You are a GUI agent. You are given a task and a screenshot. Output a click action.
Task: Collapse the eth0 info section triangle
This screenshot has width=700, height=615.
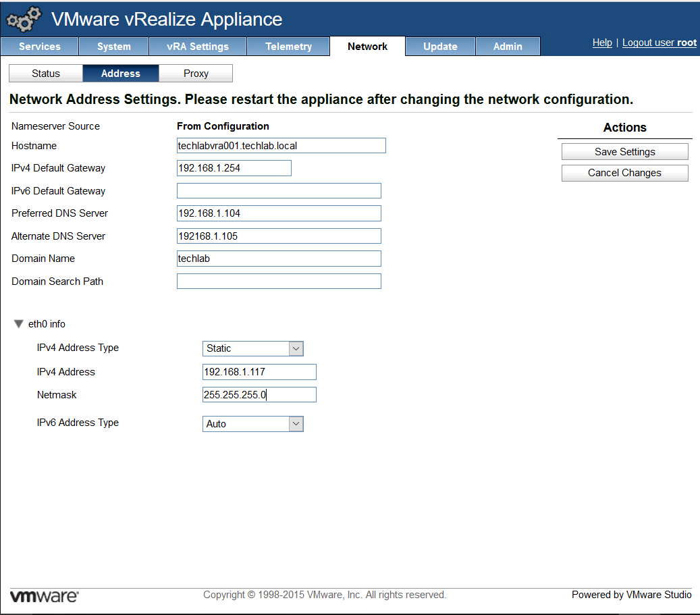tap(18, 324)
